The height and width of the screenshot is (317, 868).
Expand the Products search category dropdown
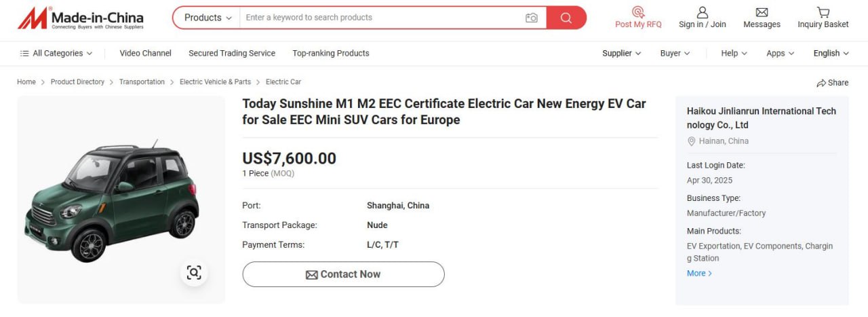pos(208,18)
